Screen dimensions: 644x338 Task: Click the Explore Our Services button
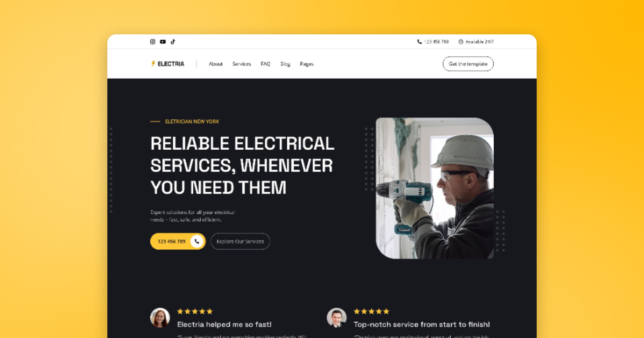(240, 241)
